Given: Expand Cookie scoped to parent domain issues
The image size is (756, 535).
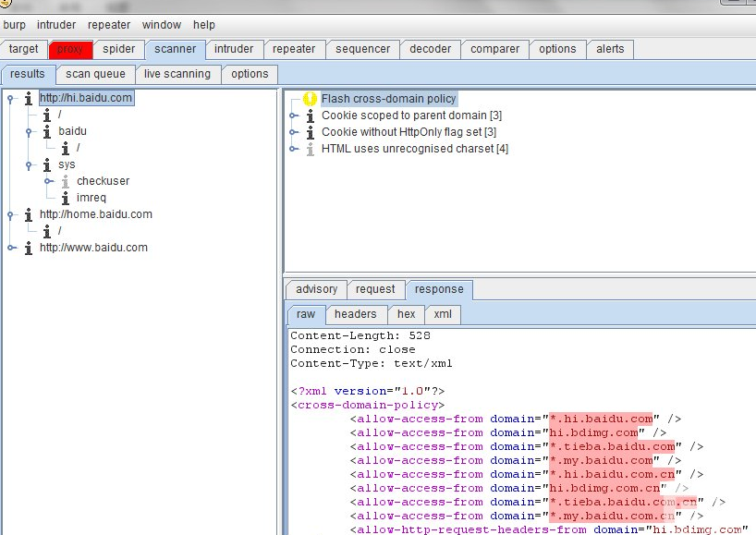Looking at the screenshot, I should tap(293, 116).
